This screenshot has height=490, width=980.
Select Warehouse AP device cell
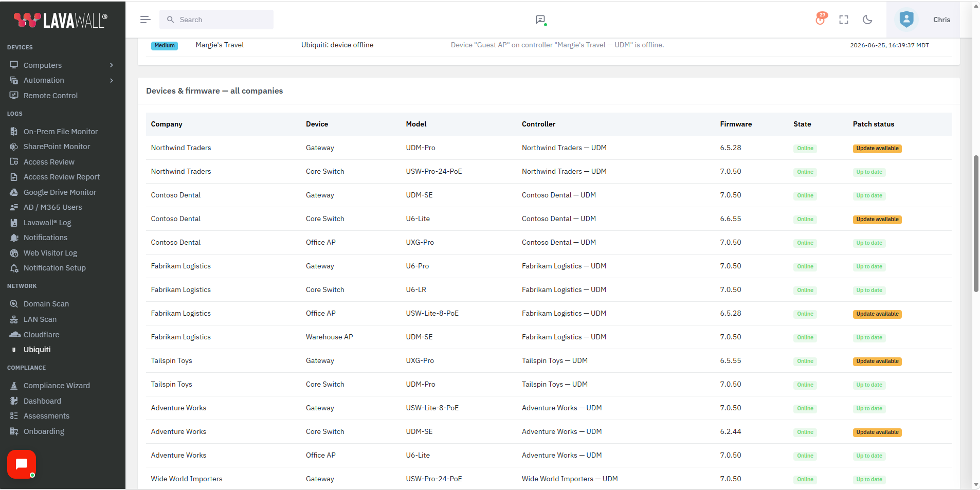point(329,337)
